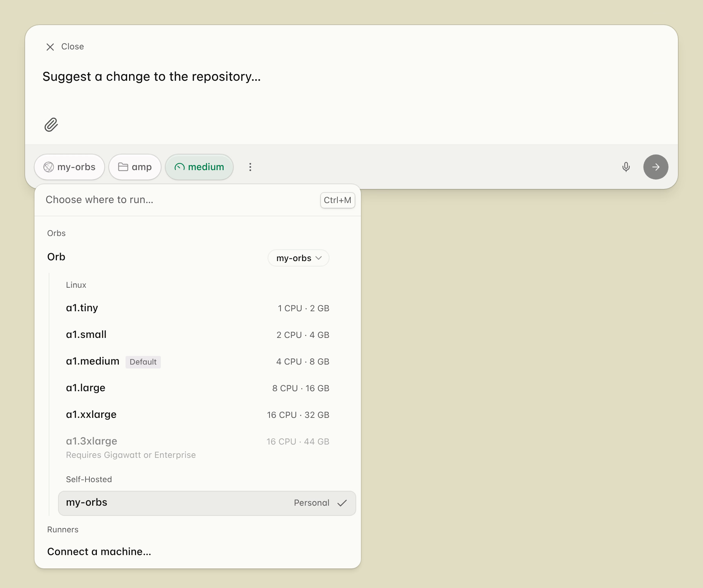Click the medium machine size pill
Screen dimensions: 703x588
point(199,167)
